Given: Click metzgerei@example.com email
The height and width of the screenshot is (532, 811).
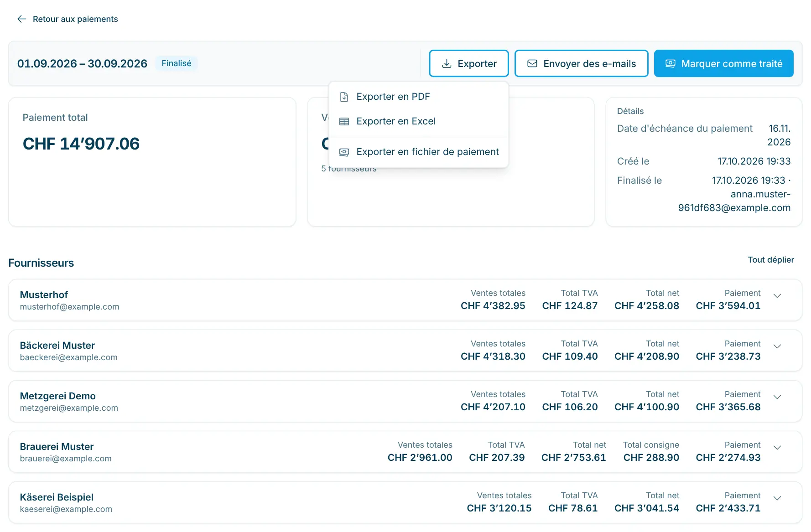Looking at the screenshot, I should [x=69, y=408].
